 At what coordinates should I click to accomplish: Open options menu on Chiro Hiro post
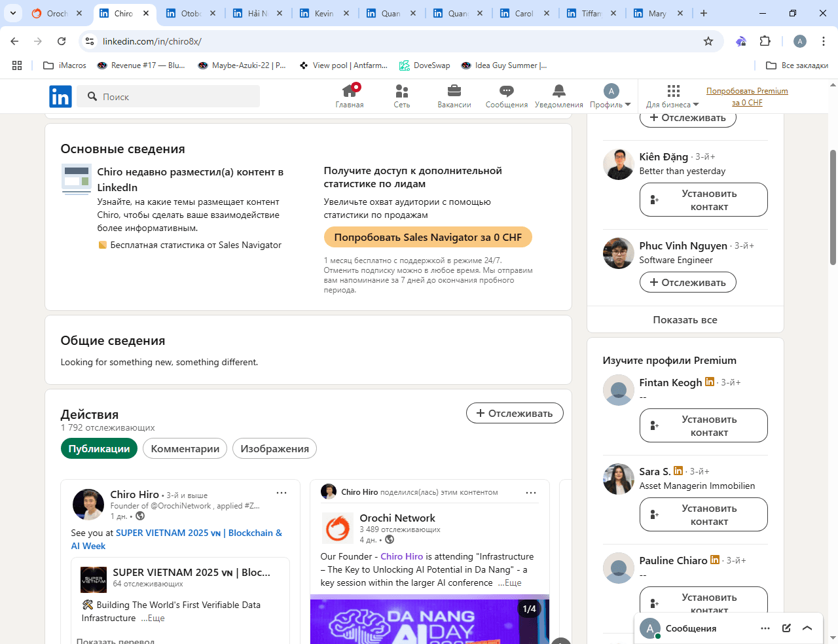pyautogui.click(x=282, y=493)
